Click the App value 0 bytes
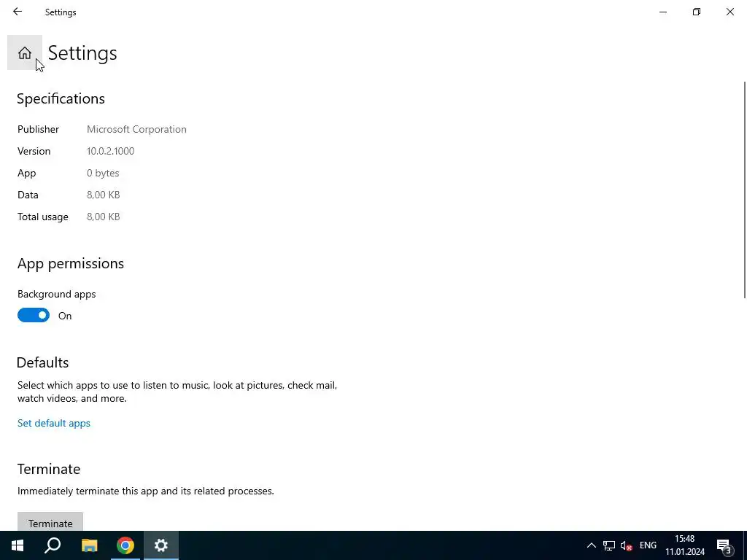This screenshot has width=747, height=560. click(103, 173)
